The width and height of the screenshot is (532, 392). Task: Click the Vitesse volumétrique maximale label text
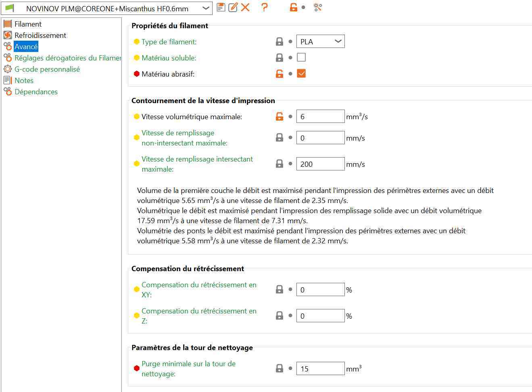[x=192, y=117]
